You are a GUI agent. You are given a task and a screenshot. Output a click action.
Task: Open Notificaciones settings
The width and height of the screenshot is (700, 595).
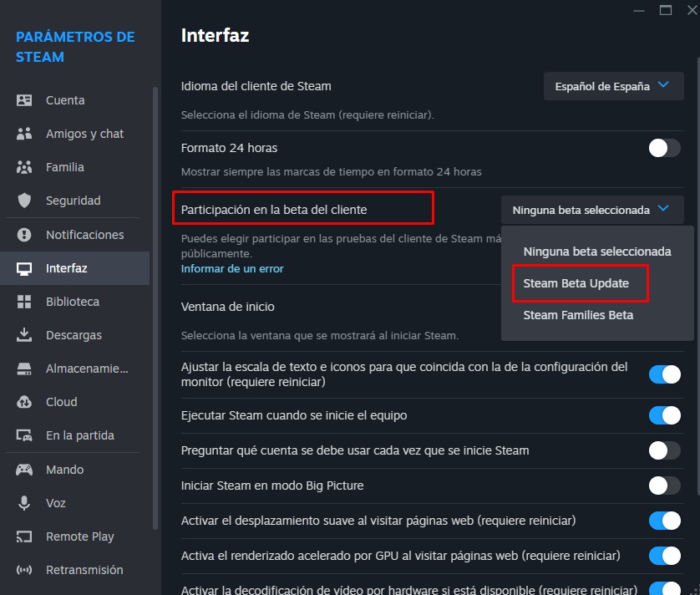coord(75,235)
